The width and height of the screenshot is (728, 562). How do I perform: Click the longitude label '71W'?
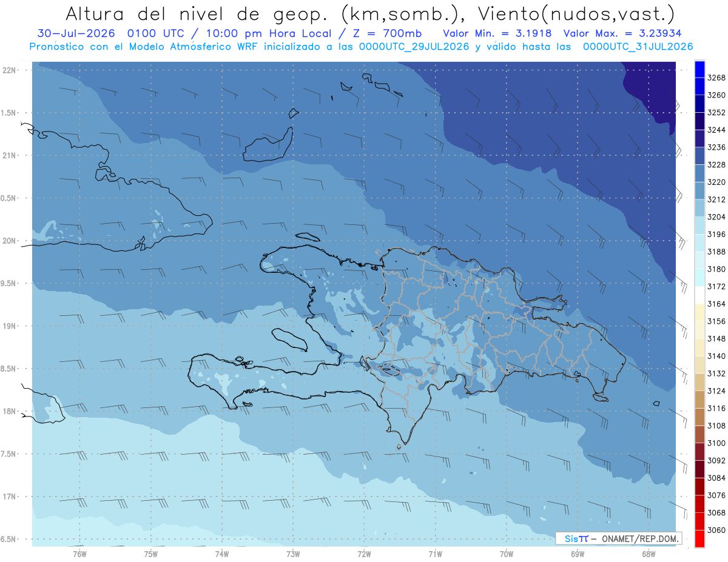[x=435, y=554]
